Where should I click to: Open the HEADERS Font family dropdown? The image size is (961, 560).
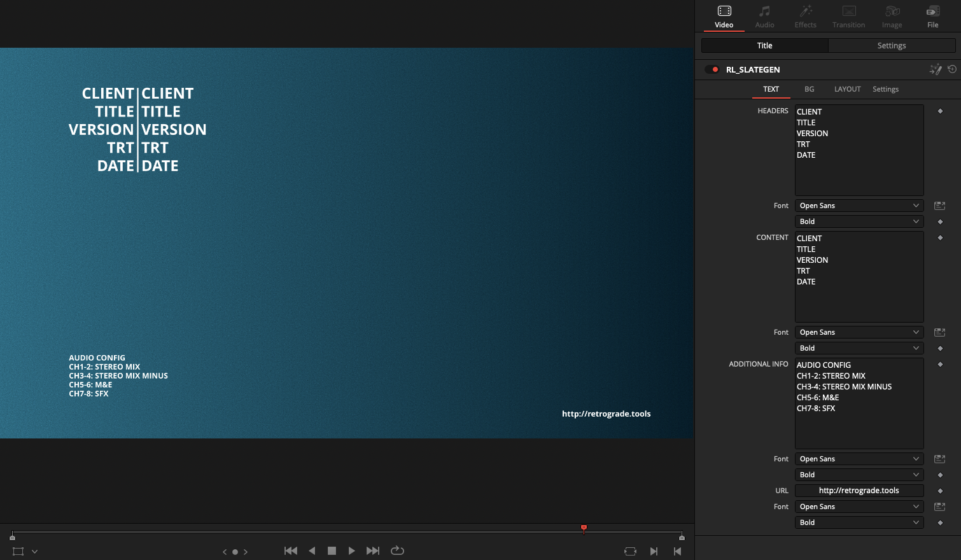pyautogui.click(x=859, y=206)
